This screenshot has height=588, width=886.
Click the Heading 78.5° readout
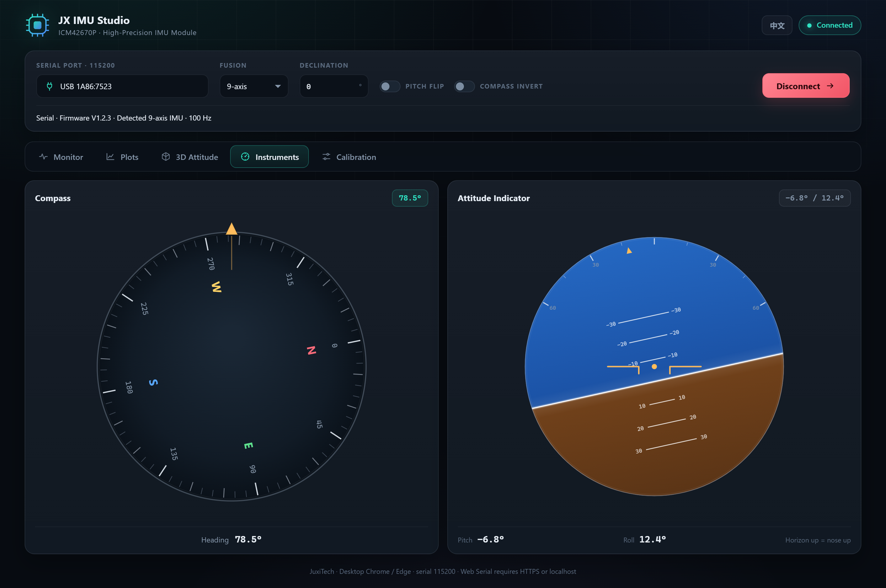coord(231,540)
